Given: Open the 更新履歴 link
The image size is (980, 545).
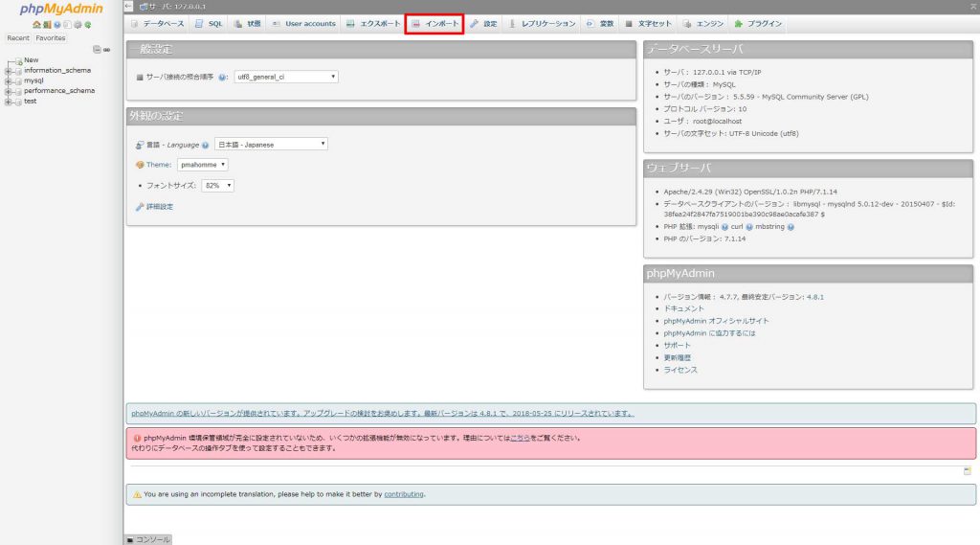Looking at the screenshot, I should pos(677,358).
